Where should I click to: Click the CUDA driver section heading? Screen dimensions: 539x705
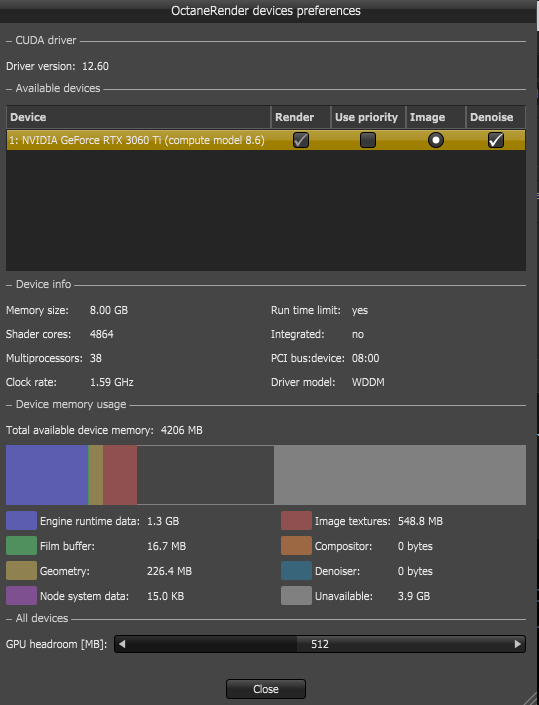tap(46, 40)
